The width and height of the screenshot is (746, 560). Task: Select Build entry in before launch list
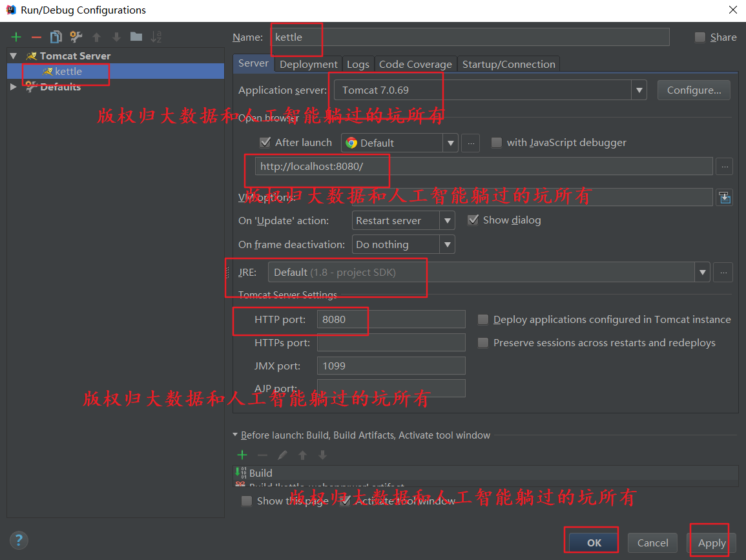coord(485,473)
